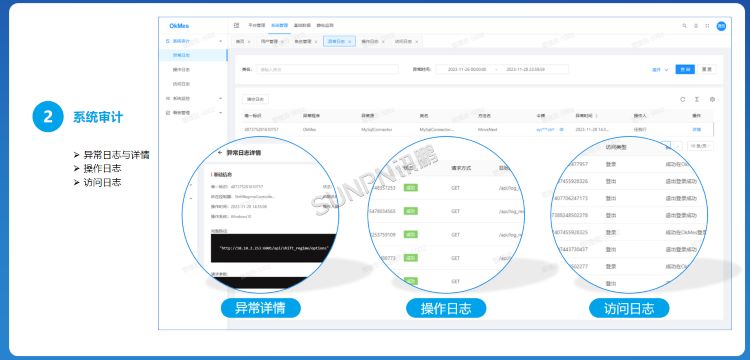Screen dimensions: 750x360
Task: Select the third top navigation item
Action: click(x=302, y=25)
